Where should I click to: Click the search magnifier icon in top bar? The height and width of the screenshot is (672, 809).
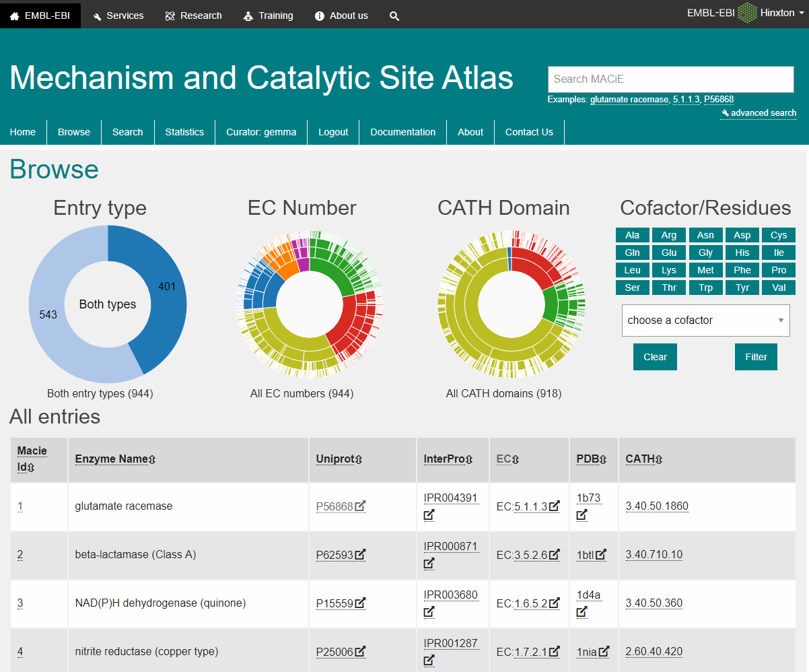(394, 15)
